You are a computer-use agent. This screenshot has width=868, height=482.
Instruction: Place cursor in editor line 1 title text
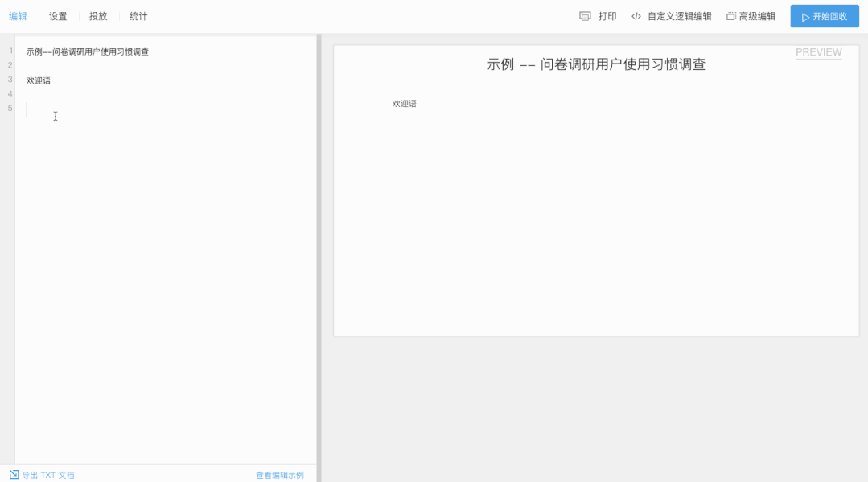[88, 51]
